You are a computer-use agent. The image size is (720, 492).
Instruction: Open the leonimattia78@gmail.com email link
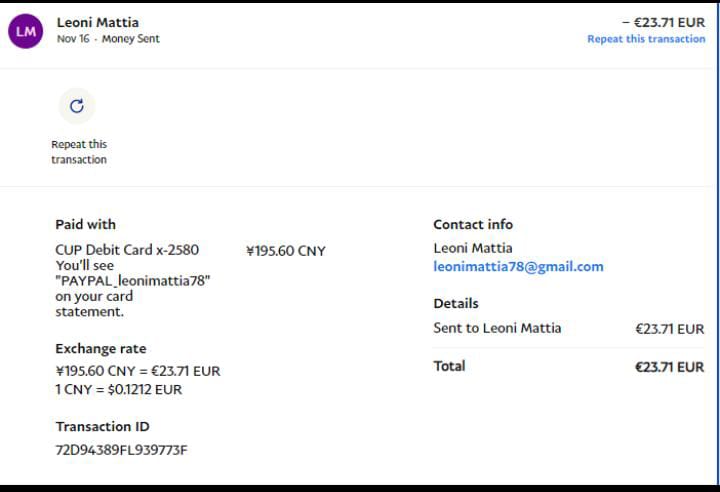518,267
